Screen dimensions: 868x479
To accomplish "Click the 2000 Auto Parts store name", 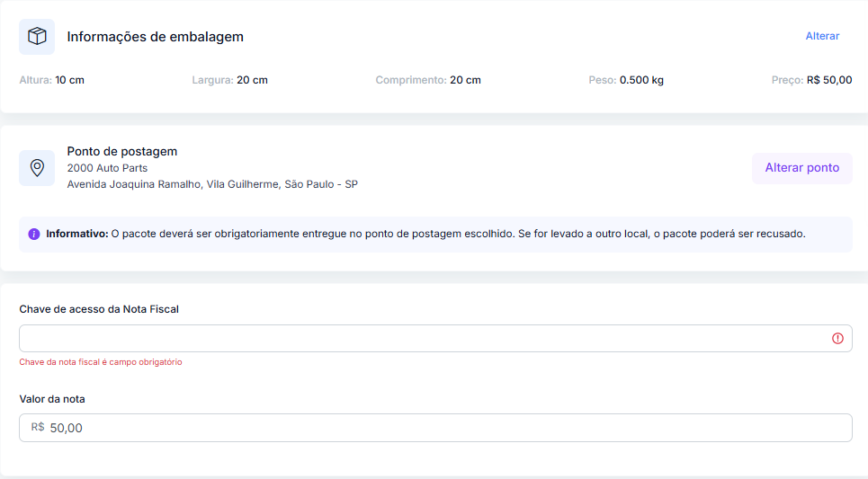I will 107,168.
